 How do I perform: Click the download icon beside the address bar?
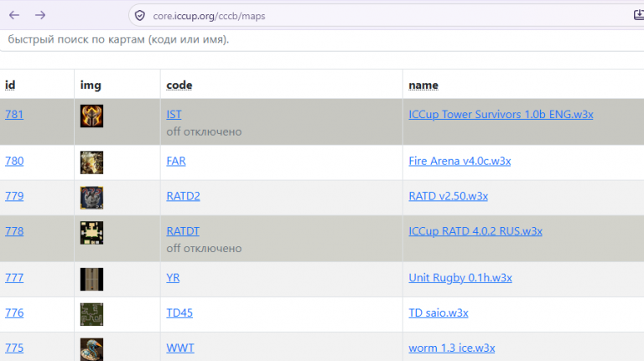(x=639, y=15)
